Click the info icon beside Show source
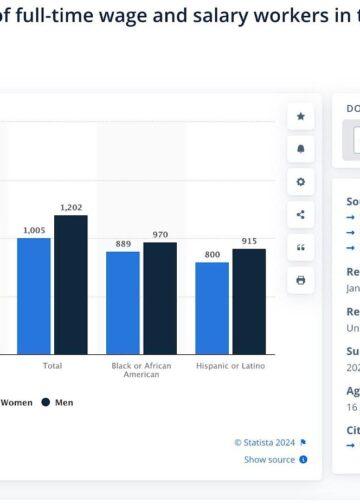 303,460
